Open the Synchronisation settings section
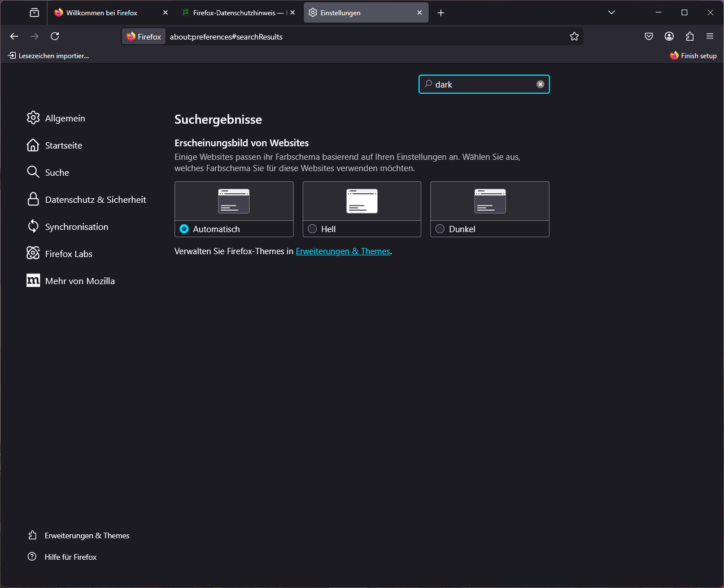The image size is (724, 588). click(x=77, y=227)
